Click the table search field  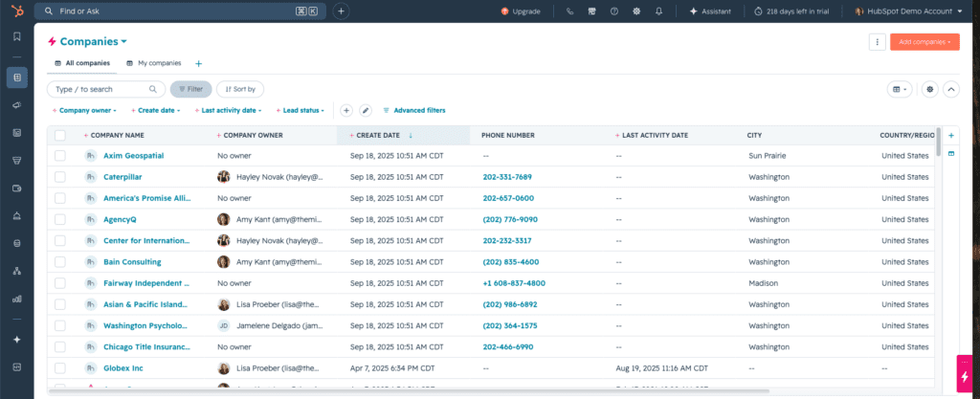pos(106,89)
